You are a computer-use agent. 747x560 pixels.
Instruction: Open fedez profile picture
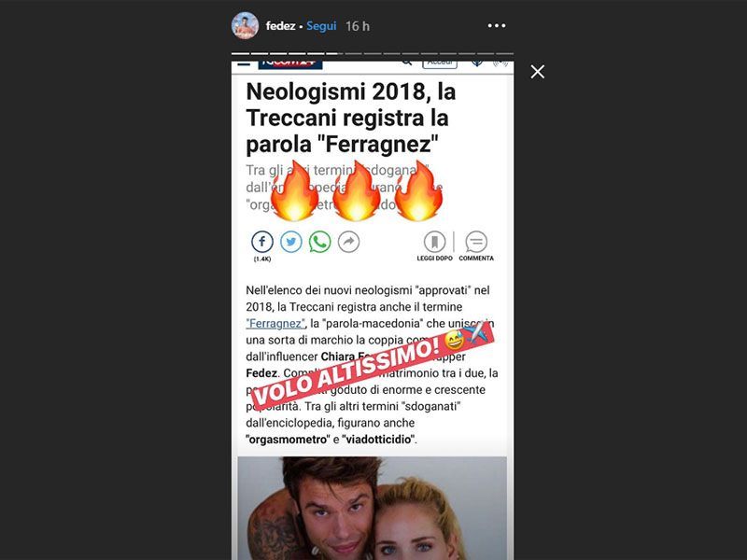point(245,26)
